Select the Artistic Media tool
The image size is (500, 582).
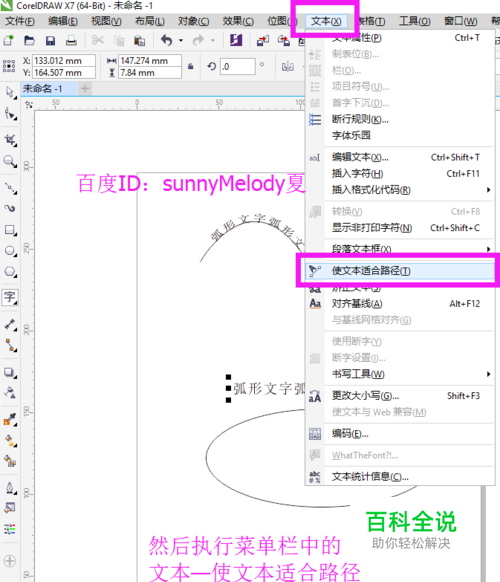tap(10, 209)
